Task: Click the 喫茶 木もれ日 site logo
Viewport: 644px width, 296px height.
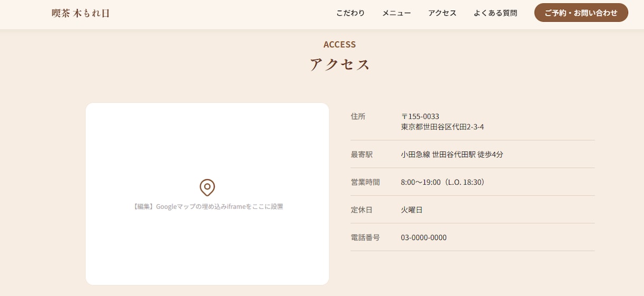Action: [x=81, y=13]
